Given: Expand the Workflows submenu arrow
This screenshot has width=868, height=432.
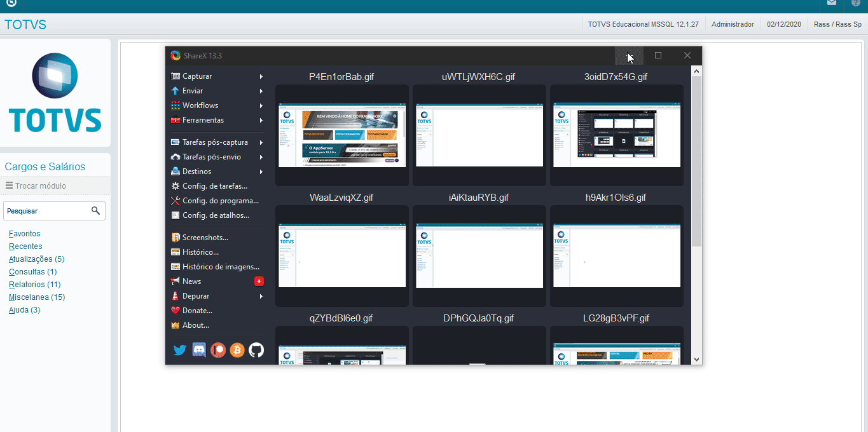Looking at the screenshot, I should pyautogui.click(x=261, y=105).
